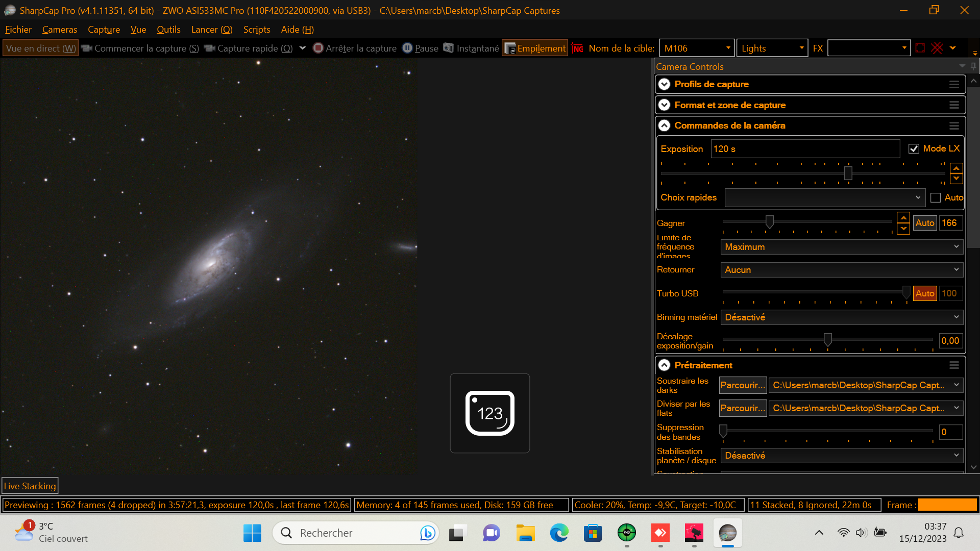
Task: Enable the Auto exposure checkbox
Action: pyautogui.click(x=936, y=198)
